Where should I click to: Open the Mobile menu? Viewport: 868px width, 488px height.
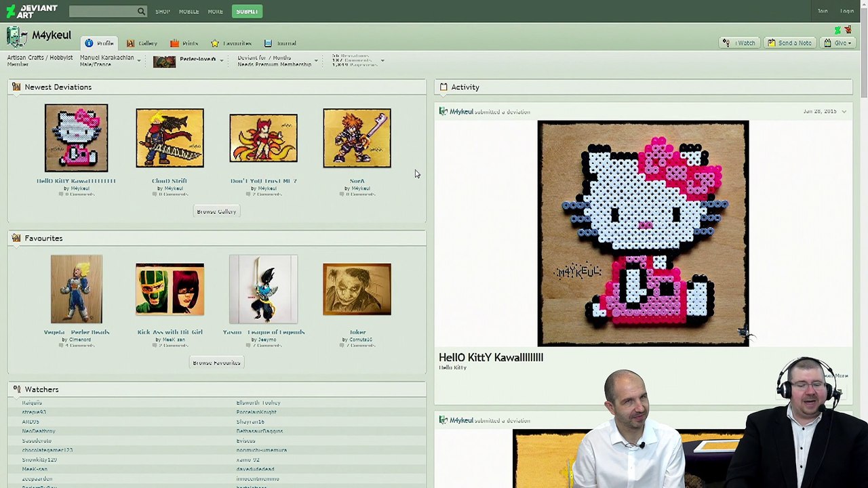[x=189, y=12]
